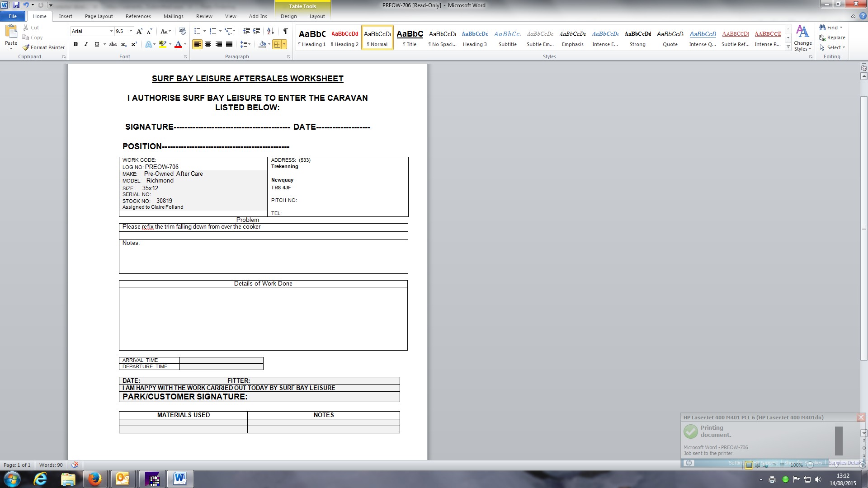This screenshot has width=868, height=488.
Task: Expand the line spacing options
Action: (245, 44)
